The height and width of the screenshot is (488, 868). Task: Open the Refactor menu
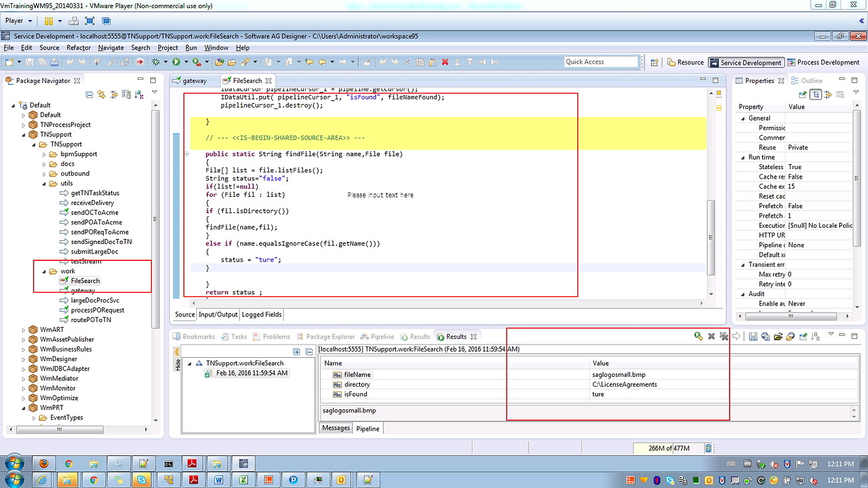(x=79, y=48)
